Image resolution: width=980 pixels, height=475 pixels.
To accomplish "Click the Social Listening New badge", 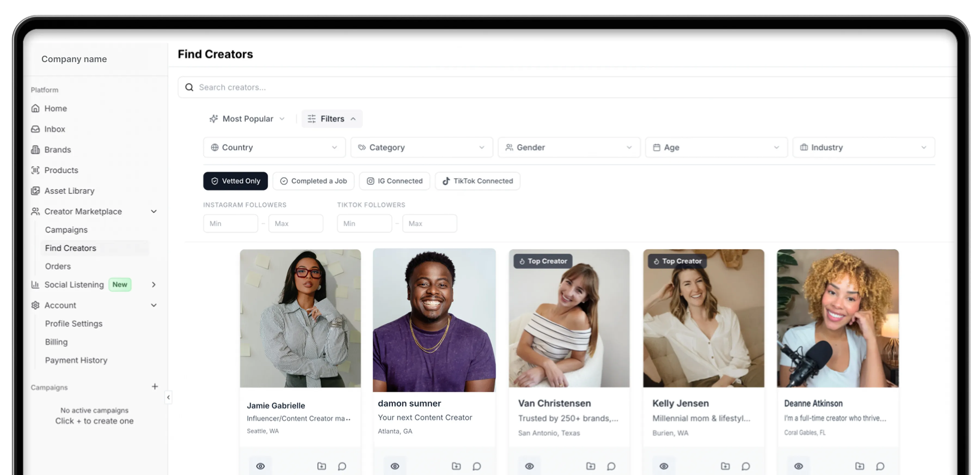I will [120, 285].
